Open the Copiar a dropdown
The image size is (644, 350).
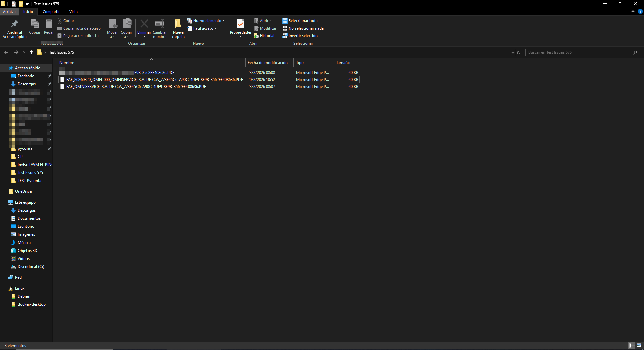tap(126, 29)
